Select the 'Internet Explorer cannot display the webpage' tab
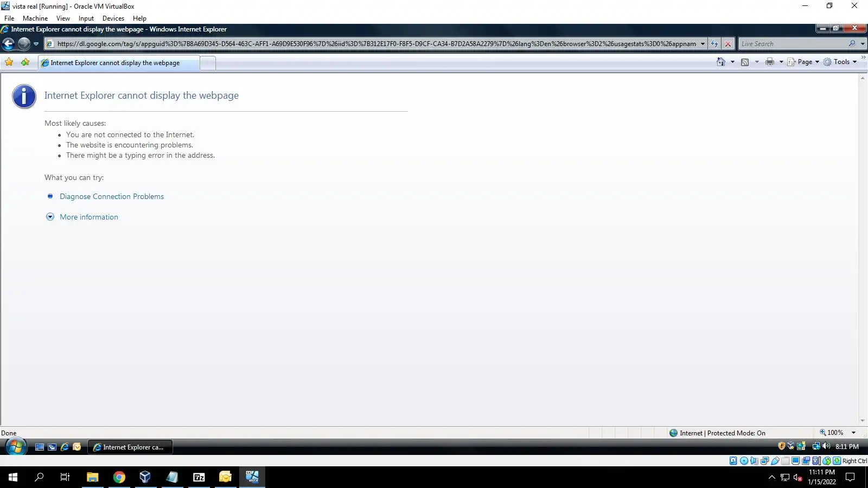The width and height of the screenshot is (868, 488). pyautogui.click(x=119, y=63)
